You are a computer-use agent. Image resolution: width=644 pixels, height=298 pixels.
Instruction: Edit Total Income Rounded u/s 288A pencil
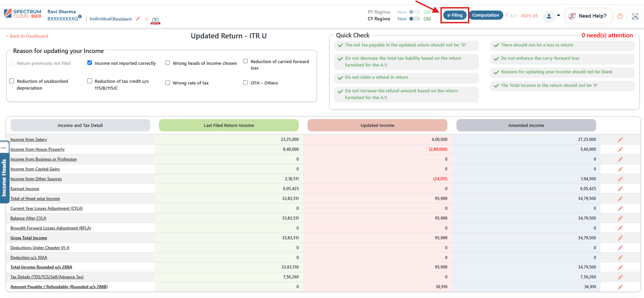[620, 267]
